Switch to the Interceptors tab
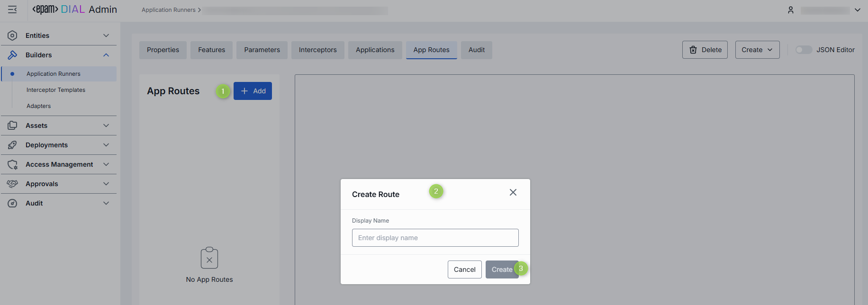Screen dimensions: 868x305 [x=317, y=50]
